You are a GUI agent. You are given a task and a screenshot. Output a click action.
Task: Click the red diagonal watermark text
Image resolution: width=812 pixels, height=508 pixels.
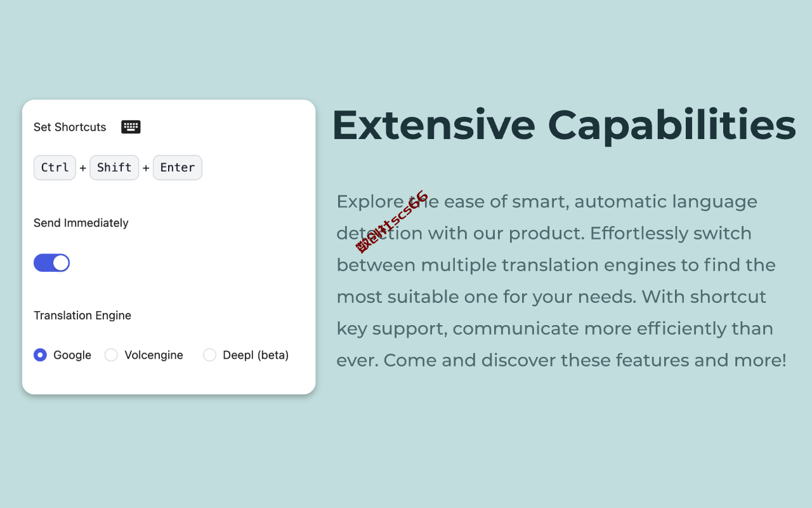coord(392,222)
